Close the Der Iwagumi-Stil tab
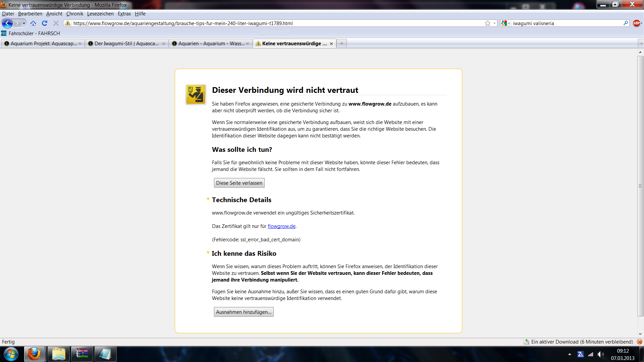This screenshot has height=362, width=644. click(x=164, y=44)
